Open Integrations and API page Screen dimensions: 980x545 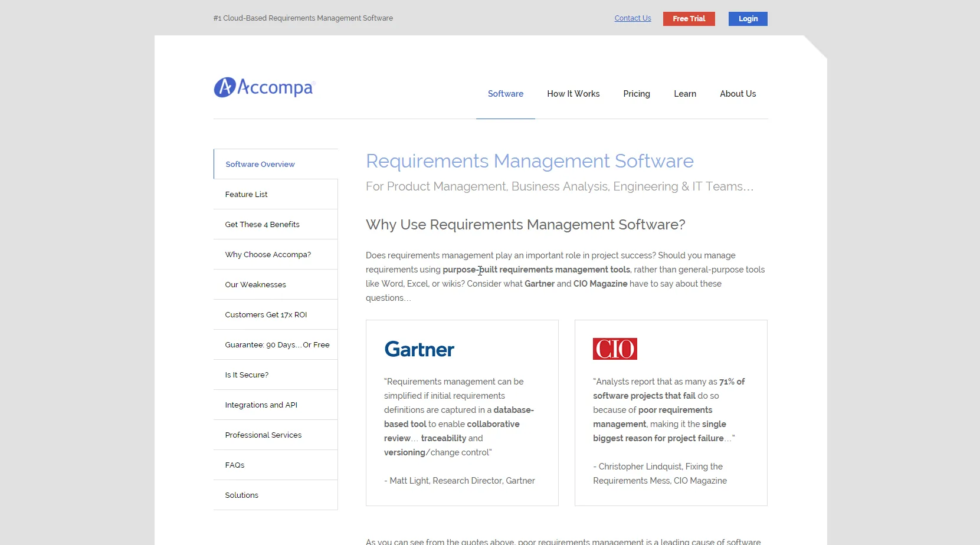pos(276,405)
